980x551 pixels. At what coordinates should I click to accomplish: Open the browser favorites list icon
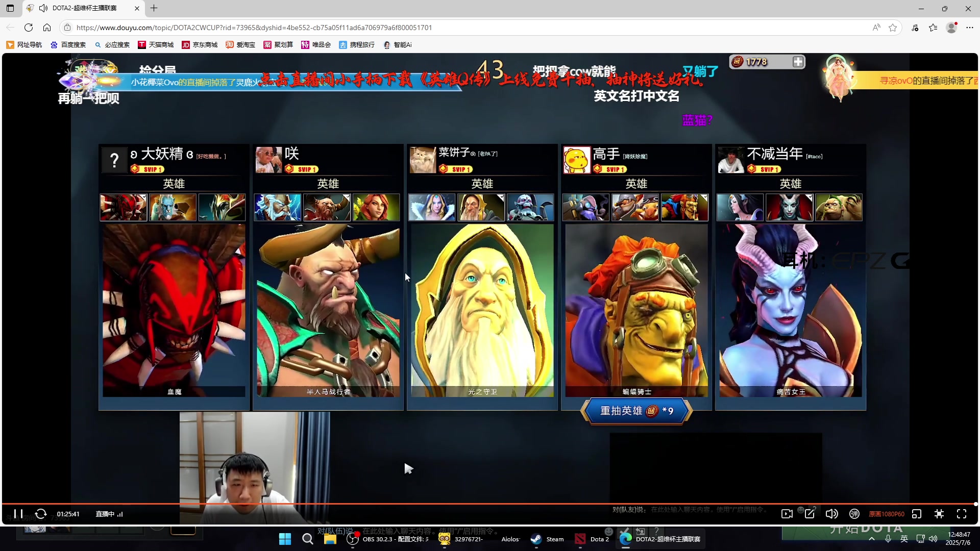coord(933,28)
